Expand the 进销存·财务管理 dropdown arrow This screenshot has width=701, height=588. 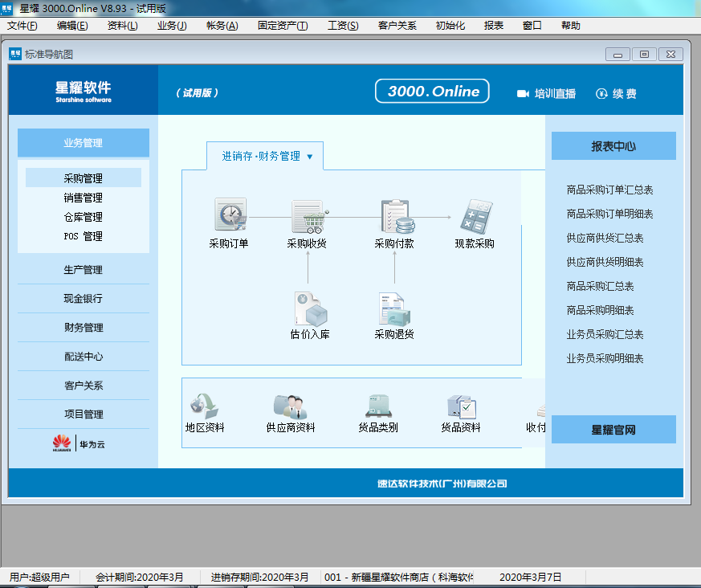(x=310, y=157)
